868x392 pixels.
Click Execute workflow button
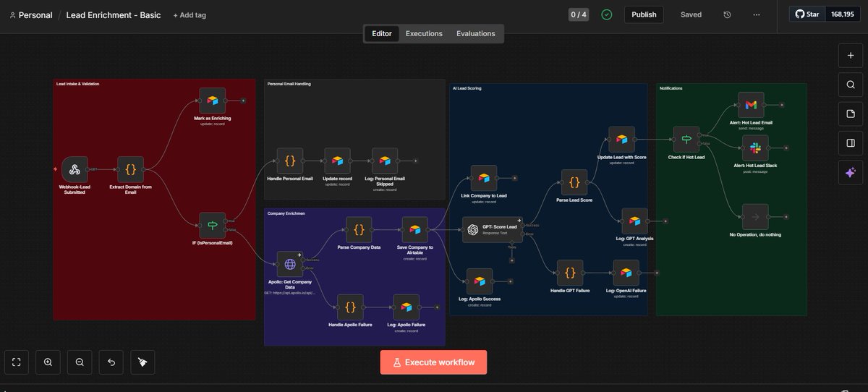(433, 362)
